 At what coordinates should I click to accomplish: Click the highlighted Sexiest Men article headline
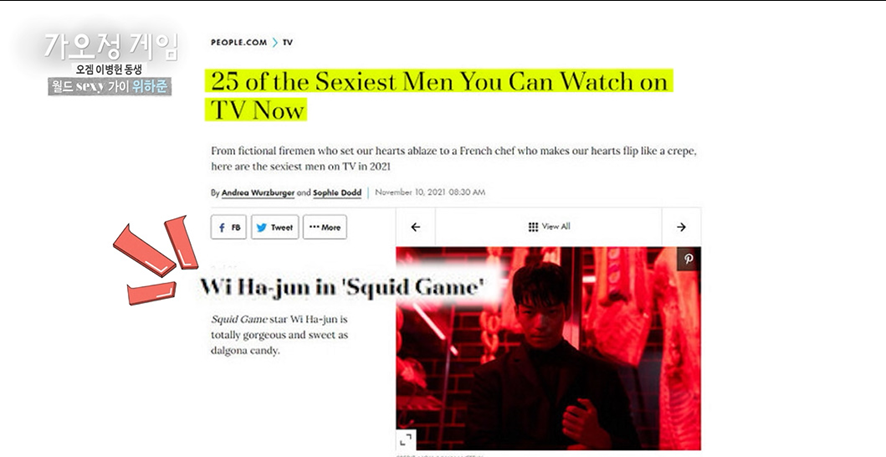[x=439, y=95]
